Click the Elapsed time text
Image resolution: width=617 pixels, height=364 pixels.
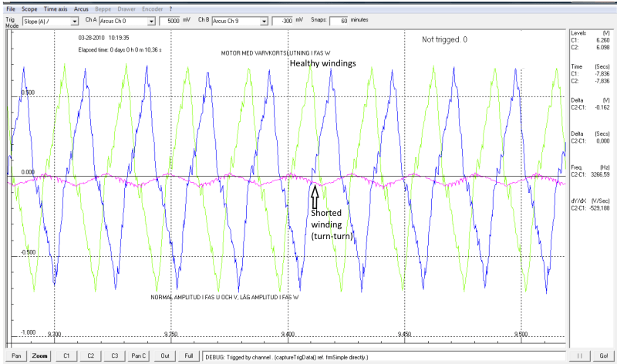[x=120, y=50]
